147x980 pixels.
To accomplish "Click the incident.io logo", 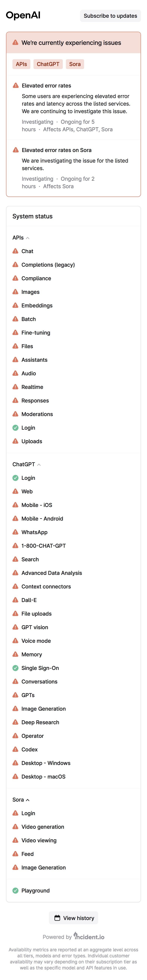I will [x=89, y=936].
